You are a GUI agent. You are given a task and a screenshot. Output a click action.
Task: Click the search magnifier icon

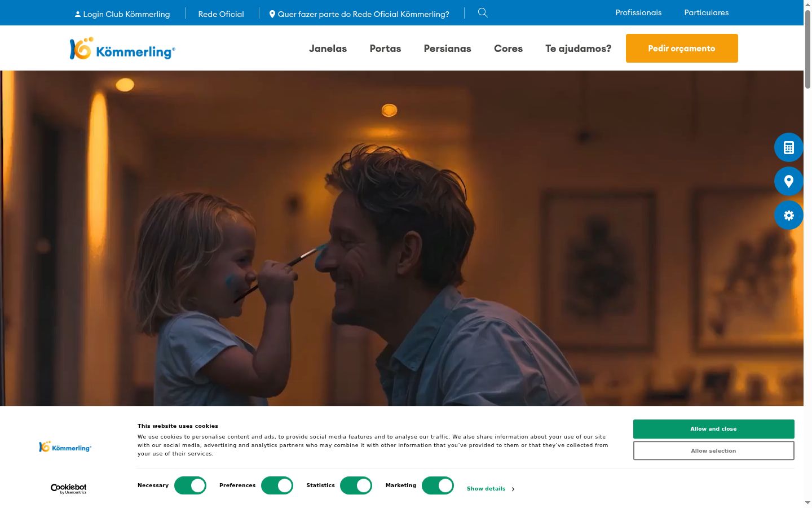point(483,12)
